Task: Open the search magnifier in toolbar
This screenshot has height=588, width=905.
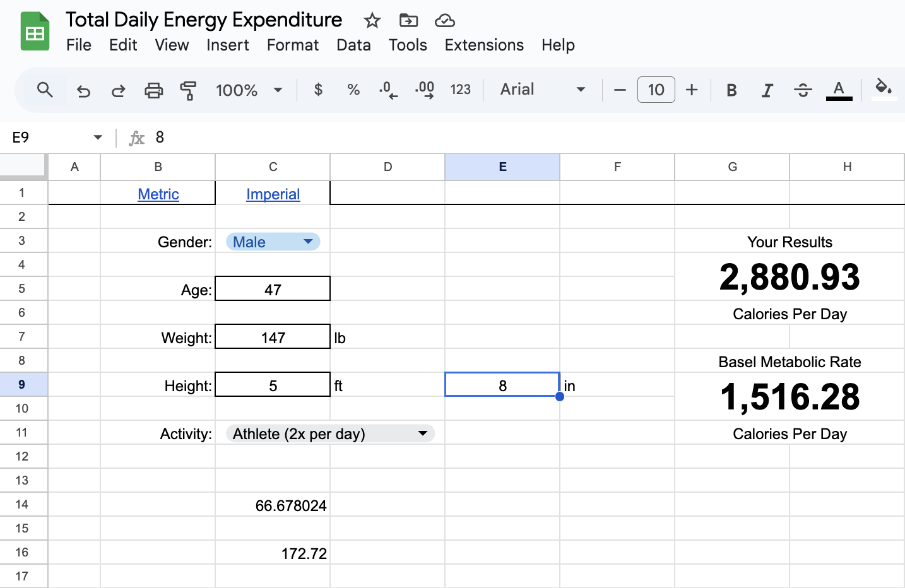Action: pyautogui.click(x=45, y=90)
